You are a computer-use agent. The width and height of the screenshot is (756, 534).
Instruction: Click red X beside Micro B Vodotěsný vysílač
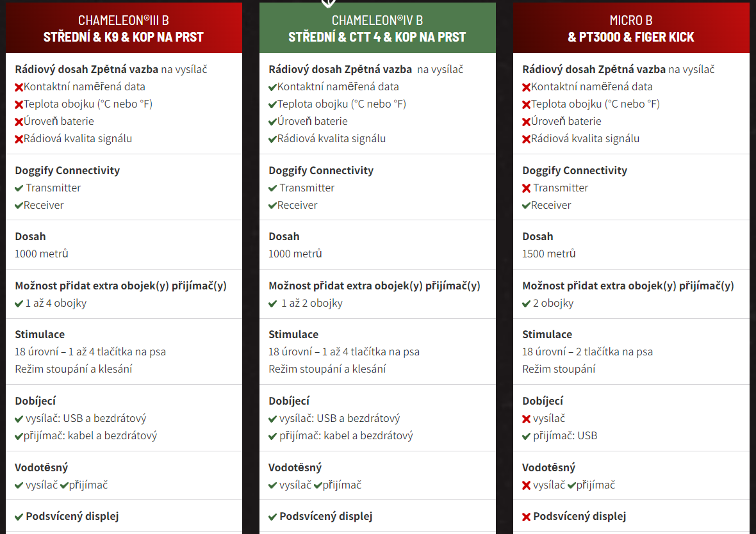[527, 485]
